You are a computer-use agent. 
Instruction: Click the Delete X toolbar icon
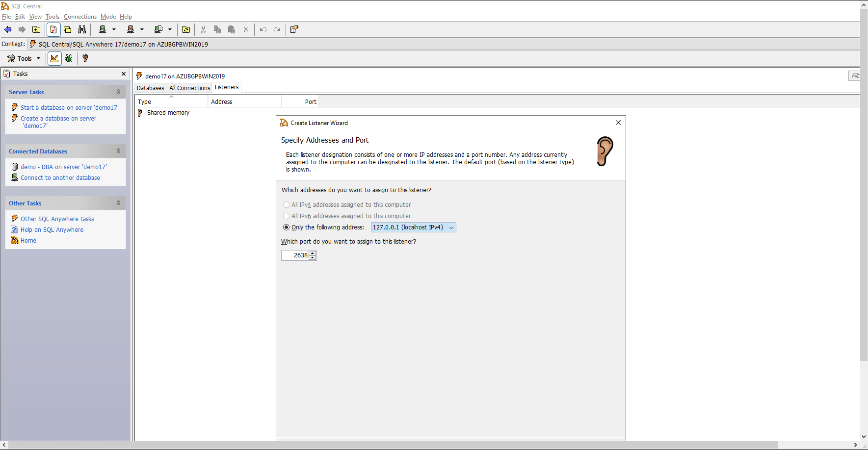click(x=246, y=29)
